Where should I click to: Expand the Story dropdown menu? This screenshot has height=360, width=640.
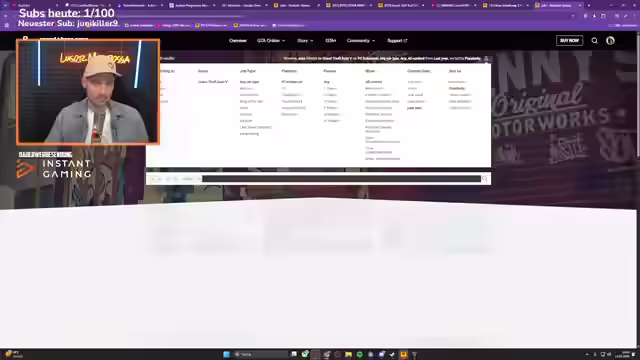click(305, 40)
